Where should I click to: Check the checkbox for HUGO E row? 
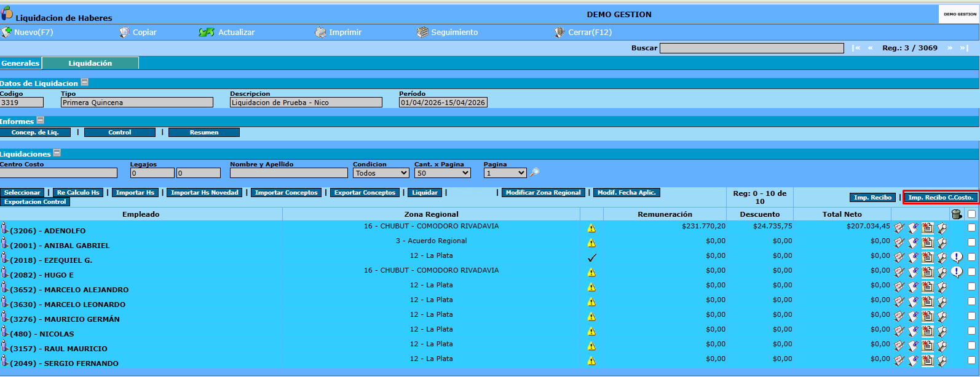(x=971, y=272)
